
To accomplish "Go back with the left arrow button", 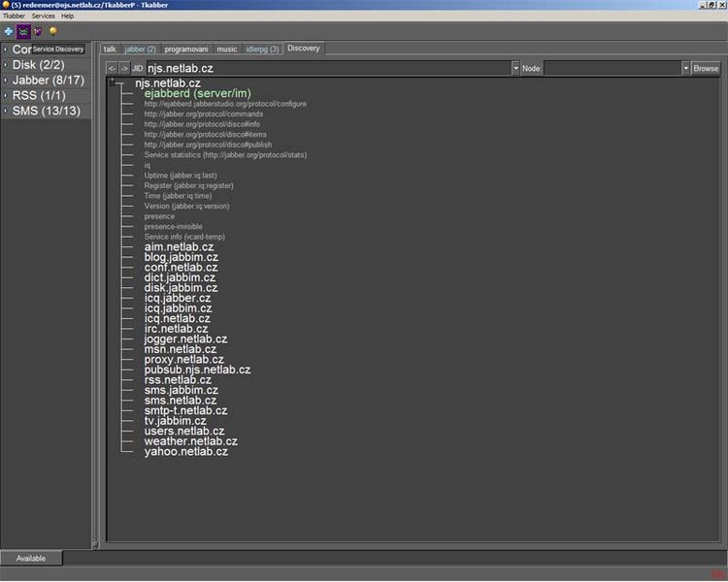I will click(x=112, y=69).
